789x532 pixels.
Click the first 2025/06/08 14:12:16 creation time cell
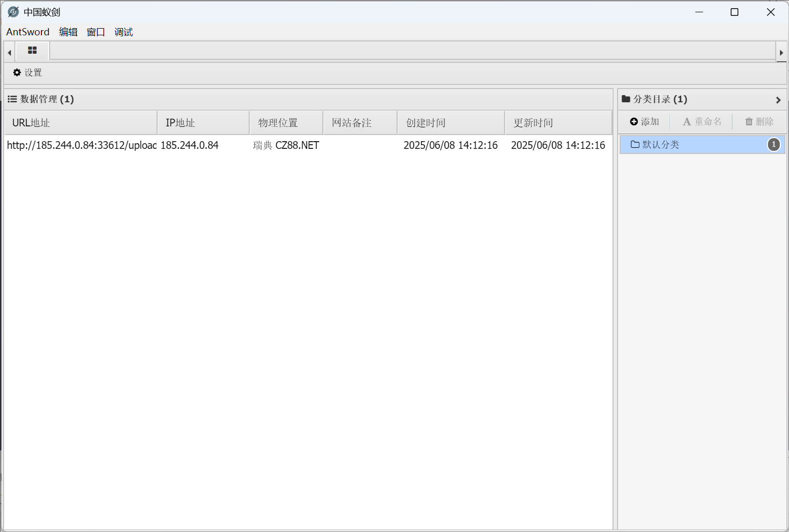451,145
